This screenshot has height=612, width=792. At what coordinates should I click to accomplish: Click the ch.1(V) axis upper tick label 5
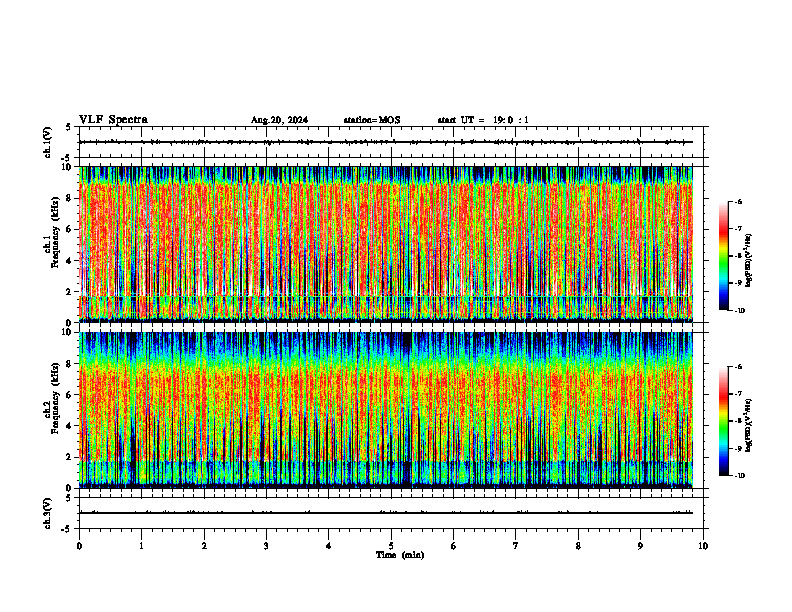coord(68,127)
